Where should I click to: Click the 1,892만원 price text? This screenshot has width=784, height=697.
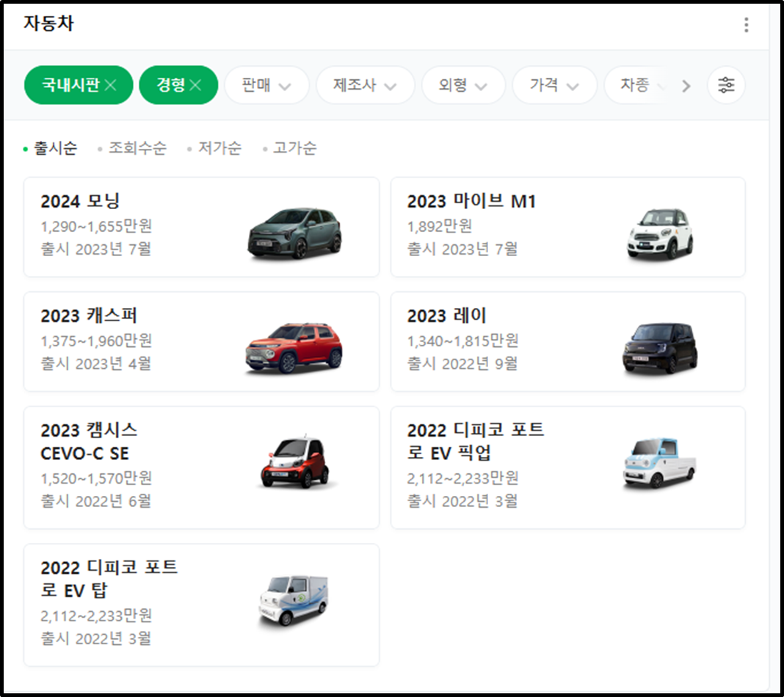click(440, 226)
